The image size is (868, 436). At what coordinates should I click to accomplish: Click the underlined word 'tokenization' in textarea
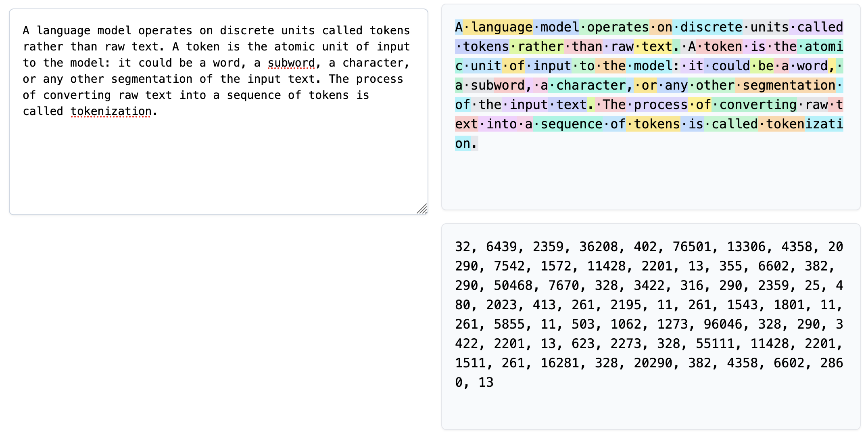coord(111,111)
